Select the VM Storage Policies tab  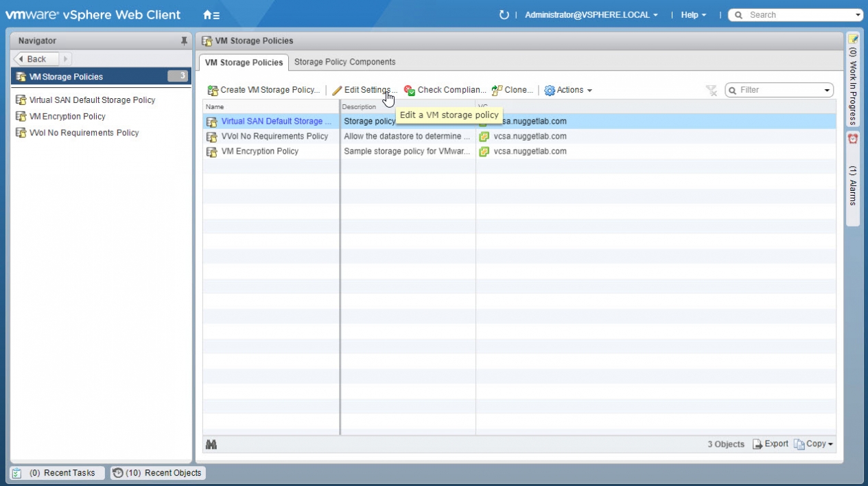tap(244, 62)
